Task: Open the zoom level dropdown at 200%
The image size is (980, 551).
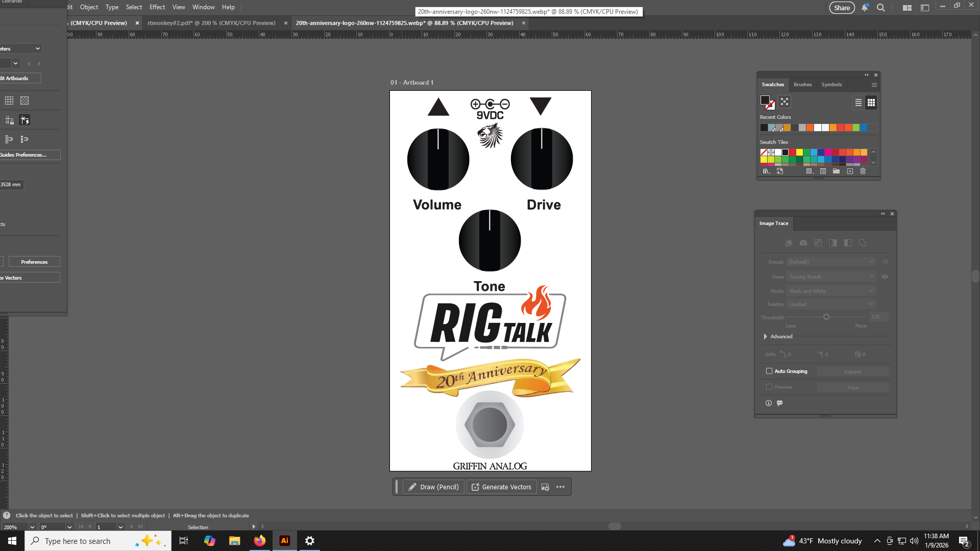Action: (x=32, y=527)
